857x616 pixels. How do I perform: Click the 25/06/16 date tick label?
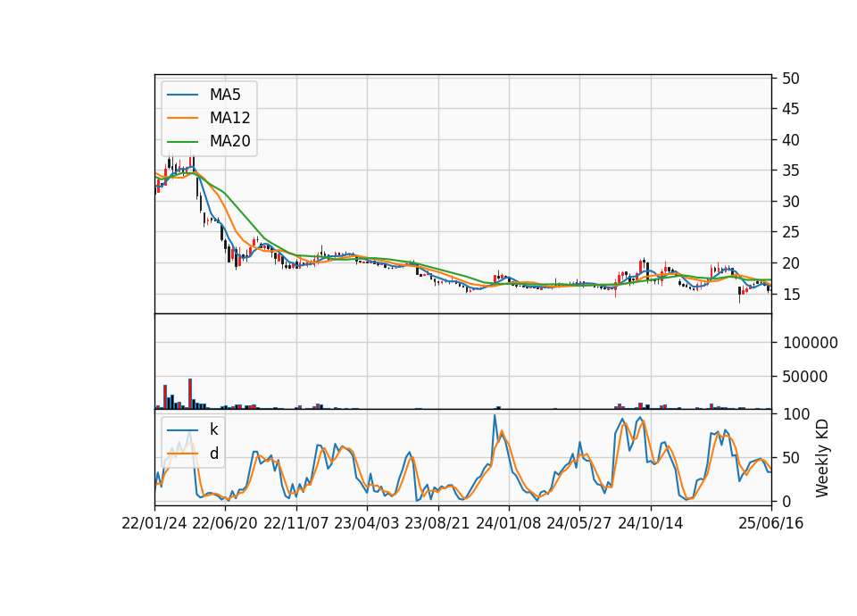click(x=771, y=523)
